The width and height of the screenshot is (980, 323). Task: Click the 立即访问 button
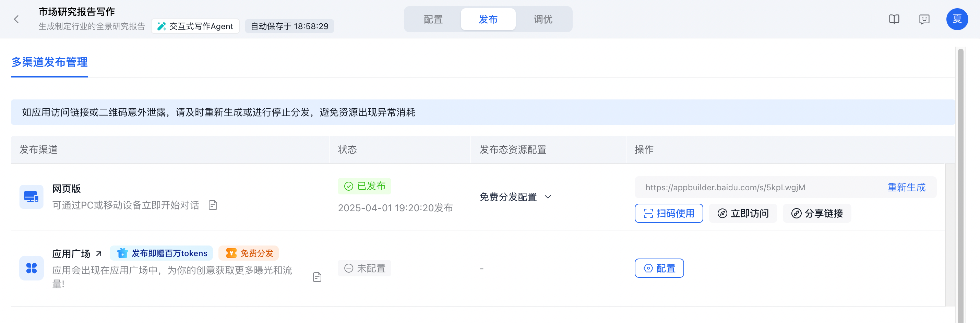(743, 213)
